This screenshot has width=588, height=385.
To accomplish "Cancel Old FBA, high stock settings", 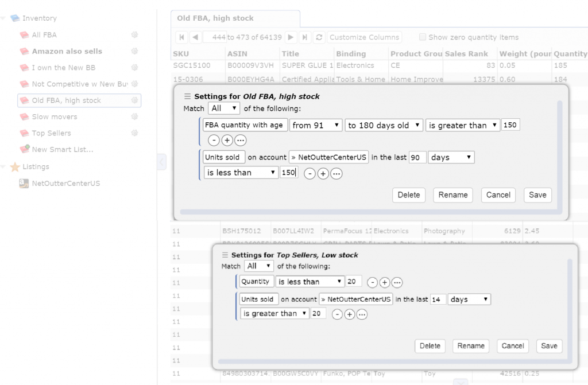I will 498,195.
